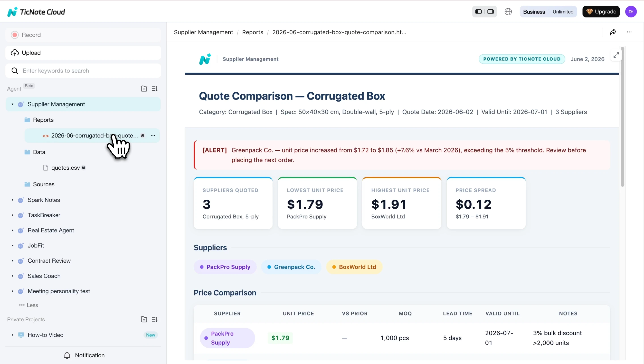
Task: Click the PackPro Supply table row label
Action: pos(227,338)
